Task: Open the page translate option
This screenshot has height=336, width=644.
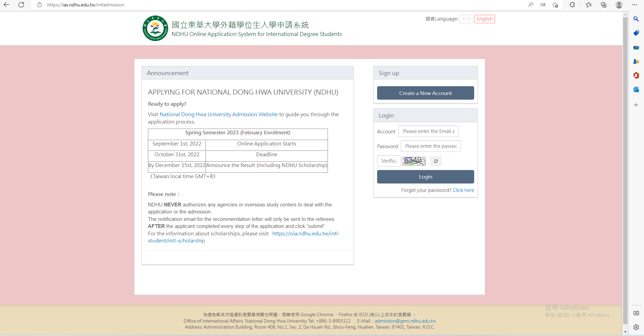Action: (543, 5)
